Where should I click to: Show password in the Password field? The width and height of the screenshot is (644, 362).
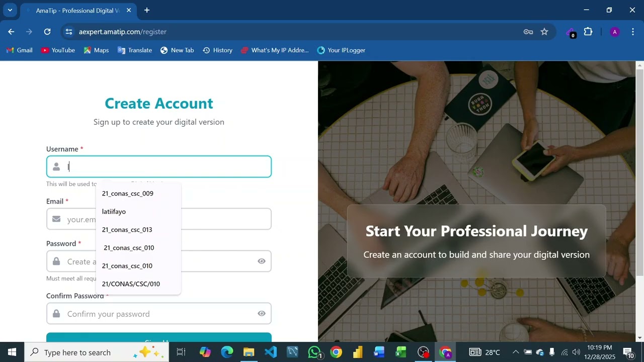pyautogui.click(x=262, y=261)
